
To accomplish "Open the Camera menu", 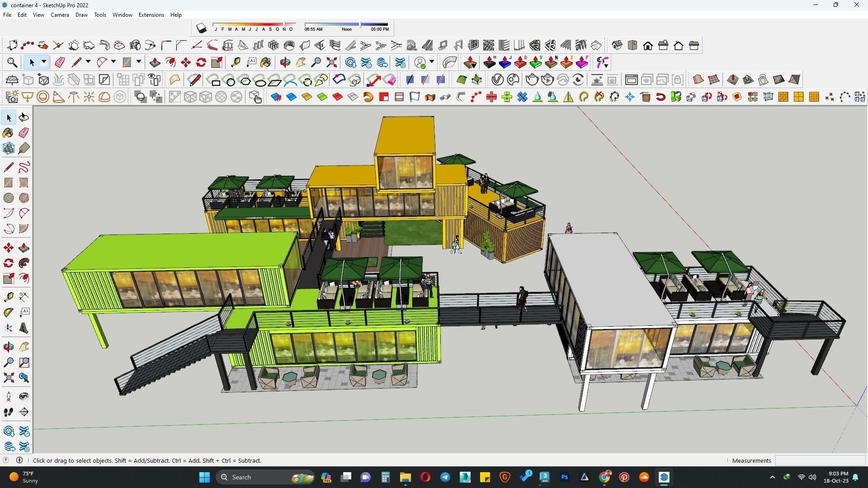I will pyautogui.click(x=60, y=15).
